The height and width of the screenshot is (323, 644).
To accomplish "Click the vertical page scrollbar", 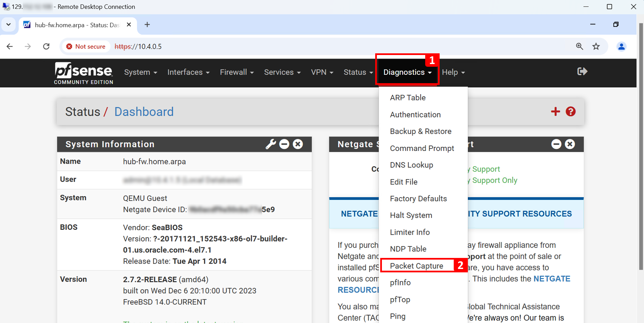I will click(641, 146).
